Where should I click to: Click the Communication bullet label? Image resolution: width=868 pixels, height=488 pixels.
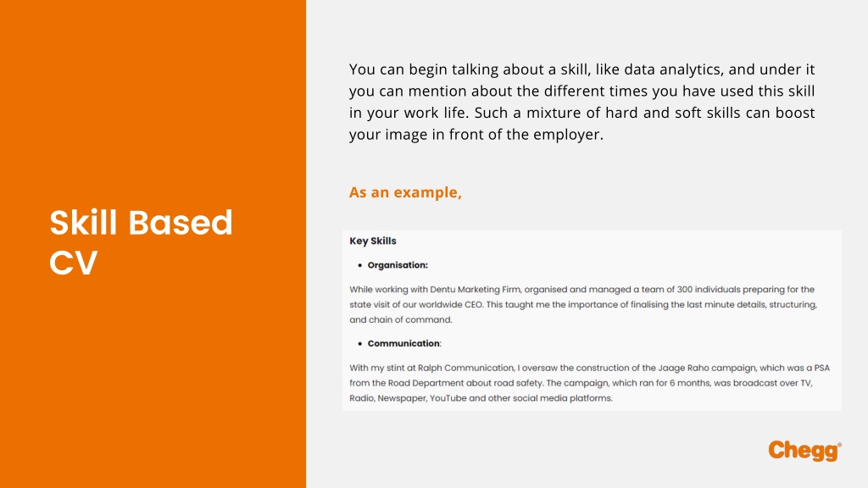click(404, 344)
